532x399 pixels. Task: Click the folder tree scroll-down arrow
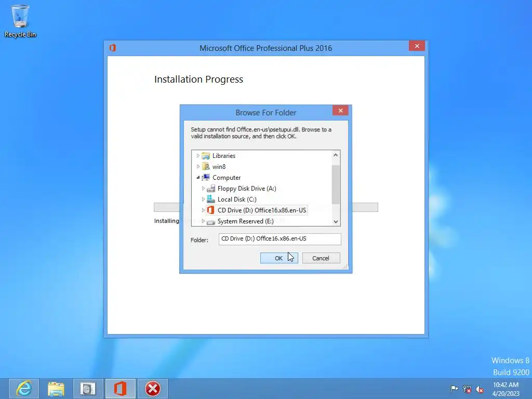[336, 221]
